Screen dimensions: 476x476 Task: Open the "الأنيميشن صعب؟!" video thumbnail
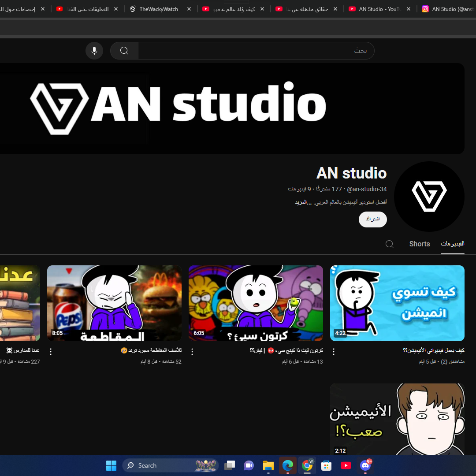coord(397,419)
